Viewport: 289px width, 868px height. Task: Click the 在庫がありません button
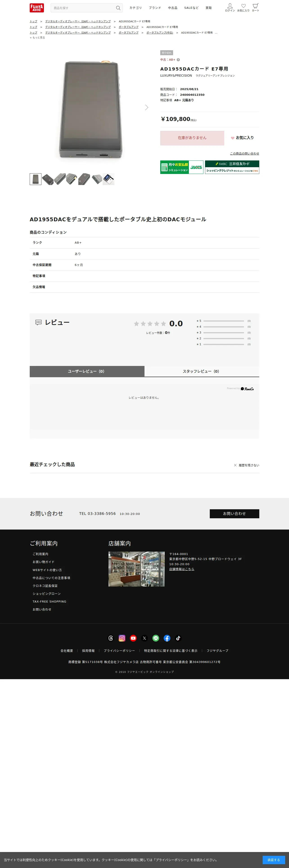[x=192, y=138]
